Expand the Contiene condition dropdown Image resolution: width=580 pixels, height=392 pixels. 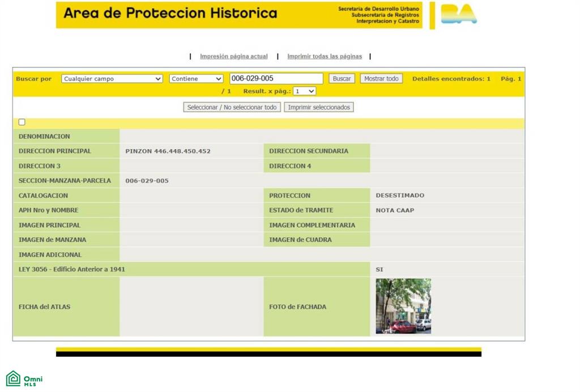point(196,79)
